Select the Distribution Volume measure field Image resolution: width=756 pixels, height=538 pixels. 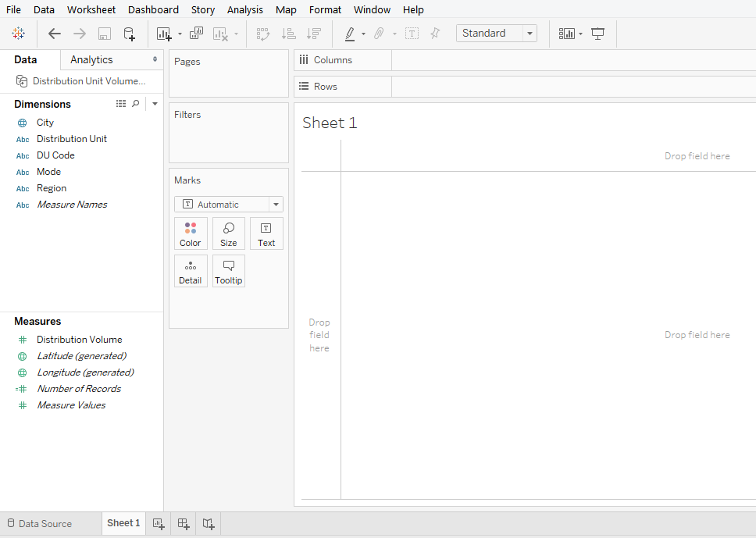point(79,340)
